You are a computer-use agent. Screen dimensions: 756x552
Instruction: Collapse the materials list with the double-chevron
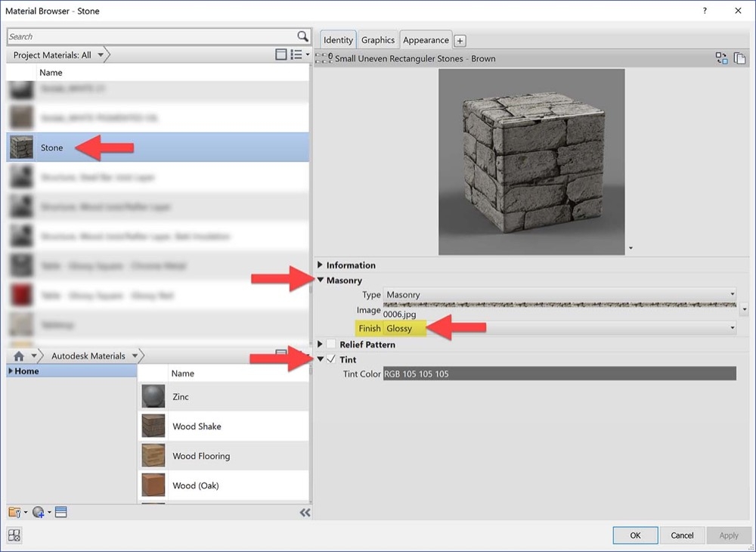[x=305, y=512]
